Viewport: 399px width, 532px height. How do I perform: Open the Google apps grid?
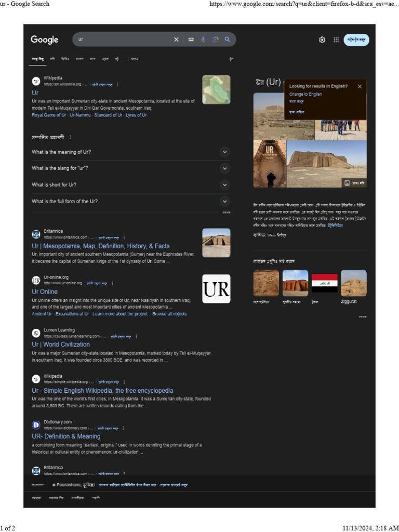336,39
